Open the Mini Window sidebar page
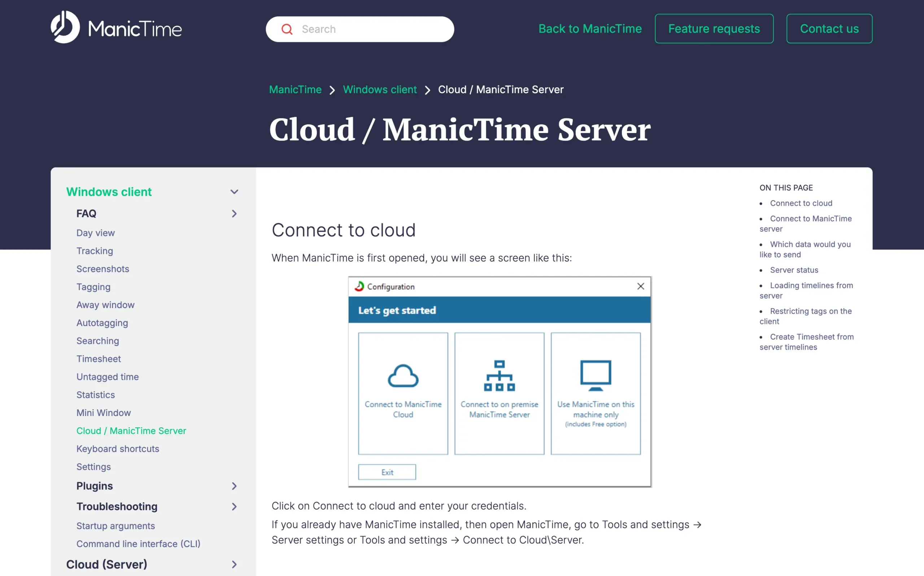Screen dimensions: 924x576 pyautogui.click(x=104, y=413)
